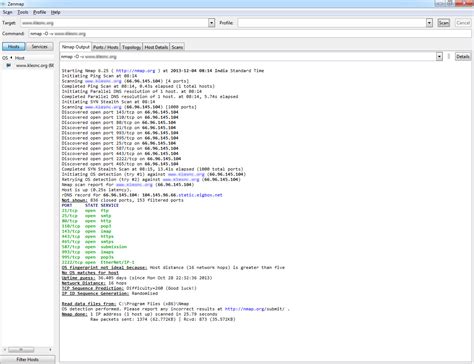Screen dimensions: 474x364
Task: Click the Command input field
Action: 250,34
